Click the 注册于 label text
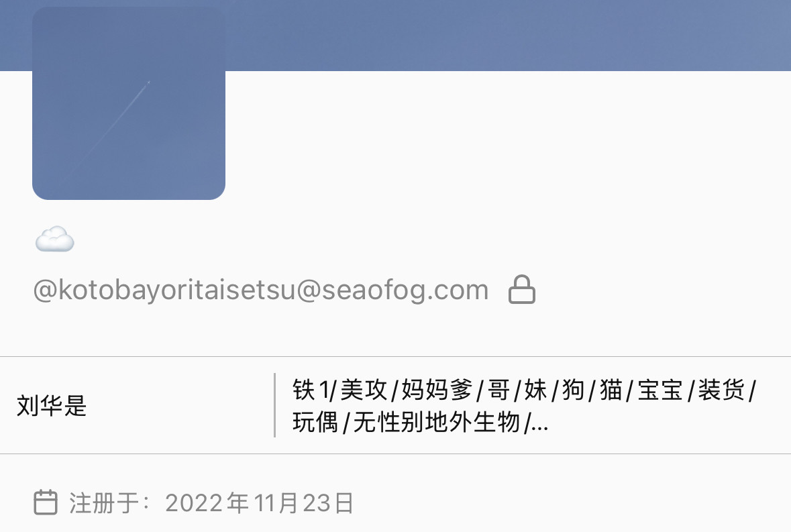The width and height of the screenshot is (791, 532). (104, 502)
